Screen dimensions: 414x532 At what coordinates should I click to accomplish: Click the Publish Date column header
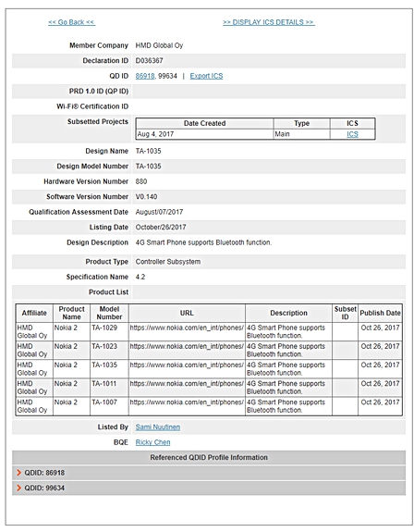(380, 313)
